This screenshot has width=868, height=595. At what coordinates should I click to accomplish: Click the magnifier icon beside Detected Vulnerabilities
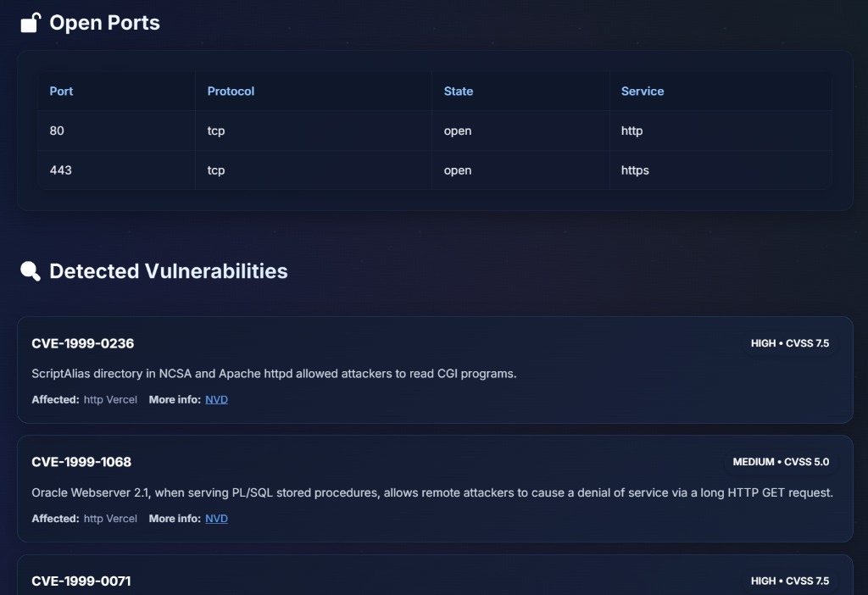[31, 271]
